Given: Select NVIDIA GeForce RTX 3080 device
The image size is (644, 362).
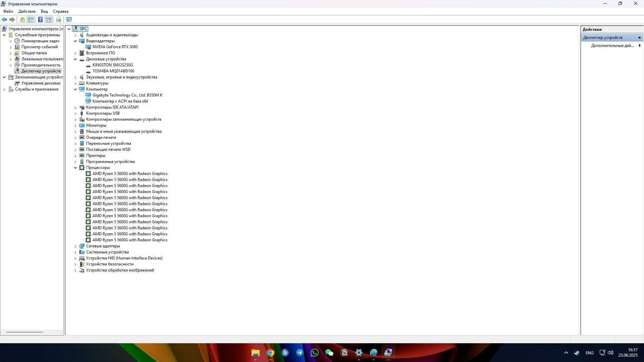Looking at the screenshot, I should click(x=115, y=47).
